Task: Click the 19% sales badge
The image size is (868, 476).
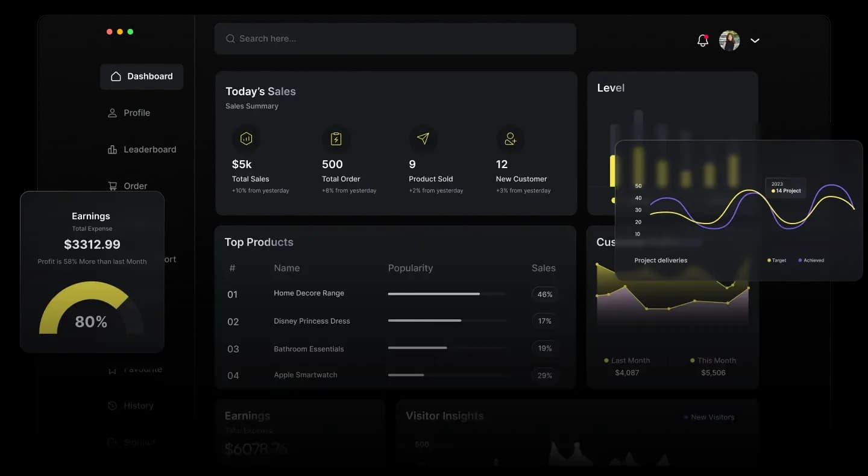Action: click(545, 348)
